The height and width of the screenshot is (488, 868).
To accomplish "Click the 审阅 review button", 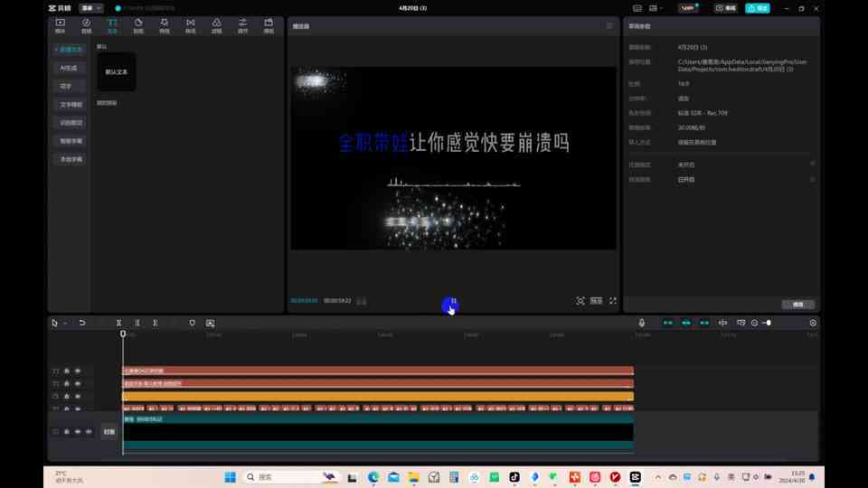I will coord(726,8).
